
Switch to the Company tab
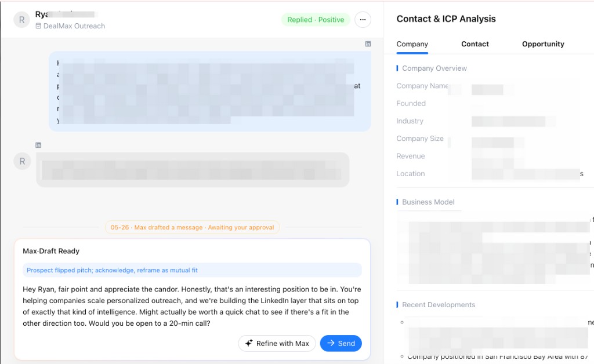(412, 44)
